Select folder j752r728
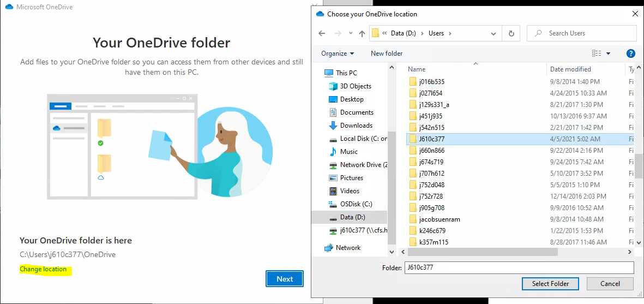This screenshot has width=644, height=304. (x=431, y=196)
